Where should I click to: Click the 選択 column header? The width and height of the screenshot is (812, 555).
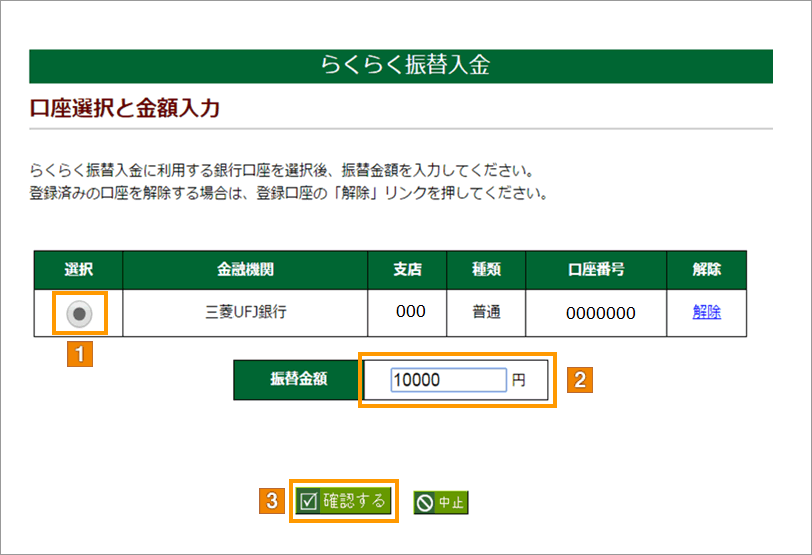(79, 270)
